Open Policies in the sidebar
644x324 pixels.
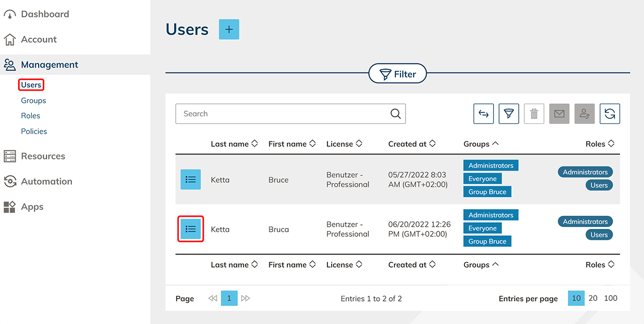pos(34,131)
